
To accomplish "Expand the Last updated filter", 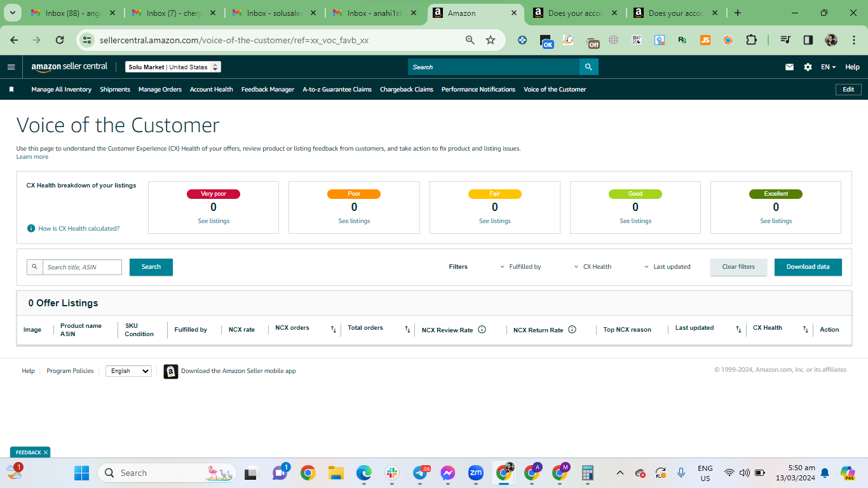I will tap(667, 267).
